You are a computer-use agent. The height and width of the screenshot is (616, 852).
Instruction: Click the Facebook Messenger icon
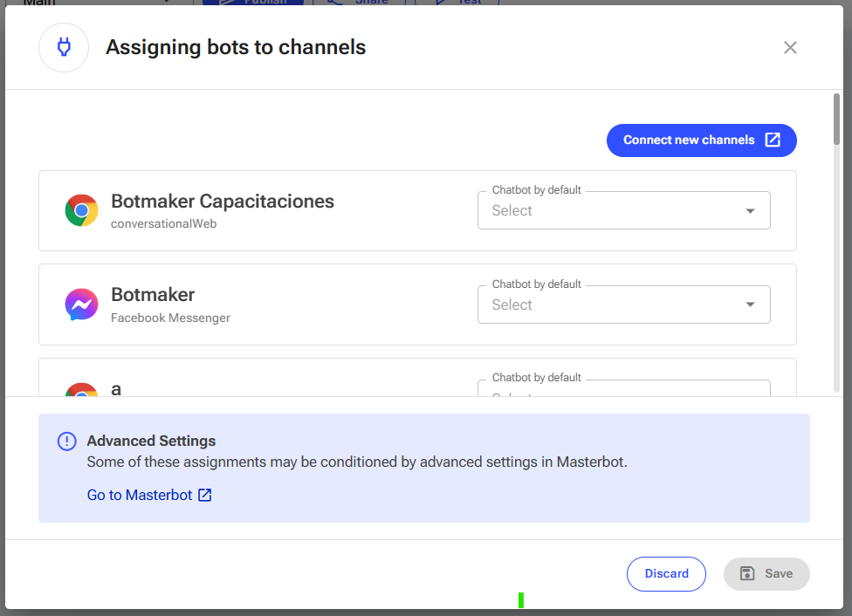[x=81, y=305]
